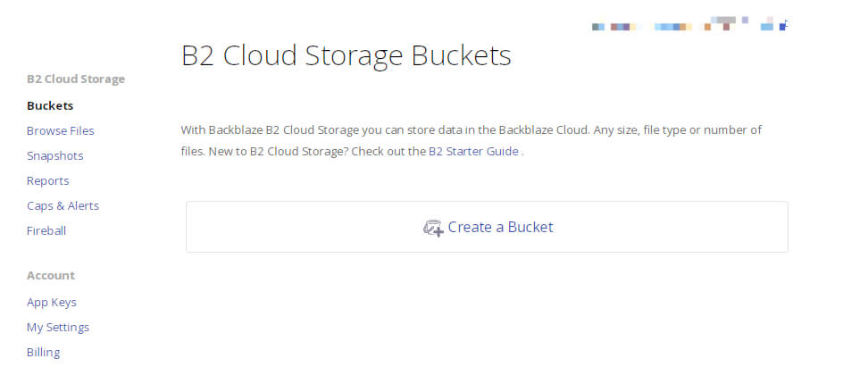
Task: Go to the Snapshots page
Action: coord(54,155)
